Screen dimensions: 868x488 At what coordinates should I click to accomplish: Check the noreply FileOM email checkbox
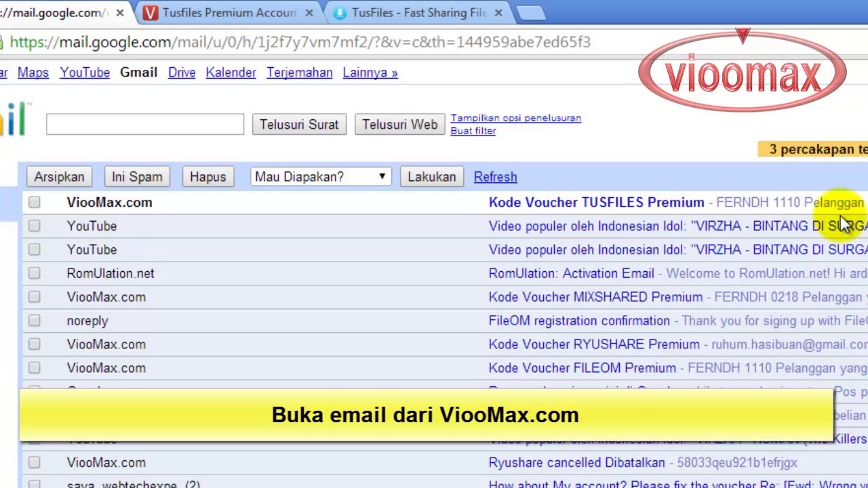pos(35,321)
